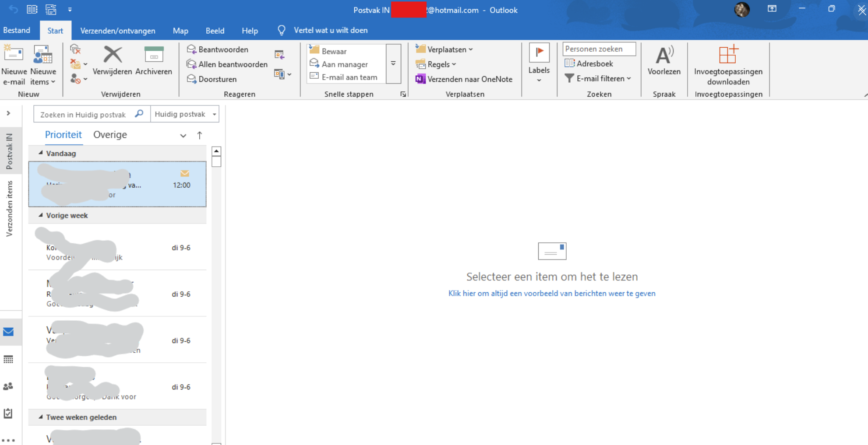
Task: Click the Zoeken in Huidig postvak search box
Action: tap(92, 114)
